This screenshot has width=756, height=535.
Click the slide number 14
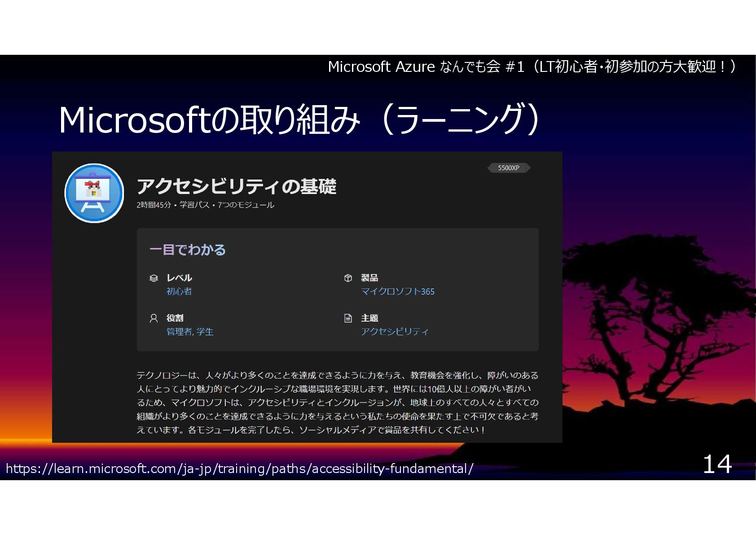tap(717, 464)
